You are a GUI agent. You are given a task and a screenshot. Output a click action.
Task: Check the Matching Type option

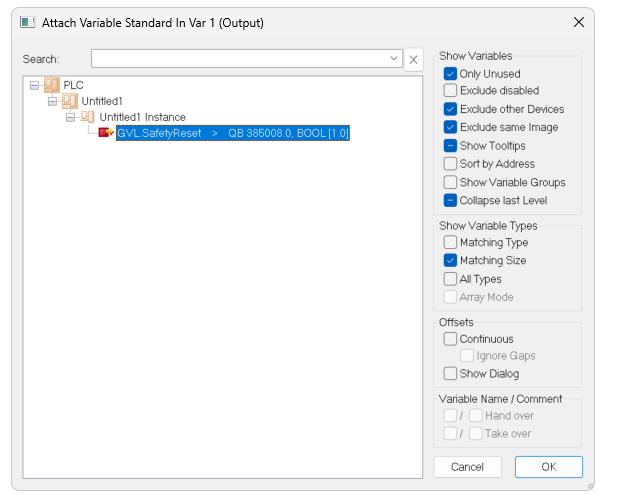(450, 242)
